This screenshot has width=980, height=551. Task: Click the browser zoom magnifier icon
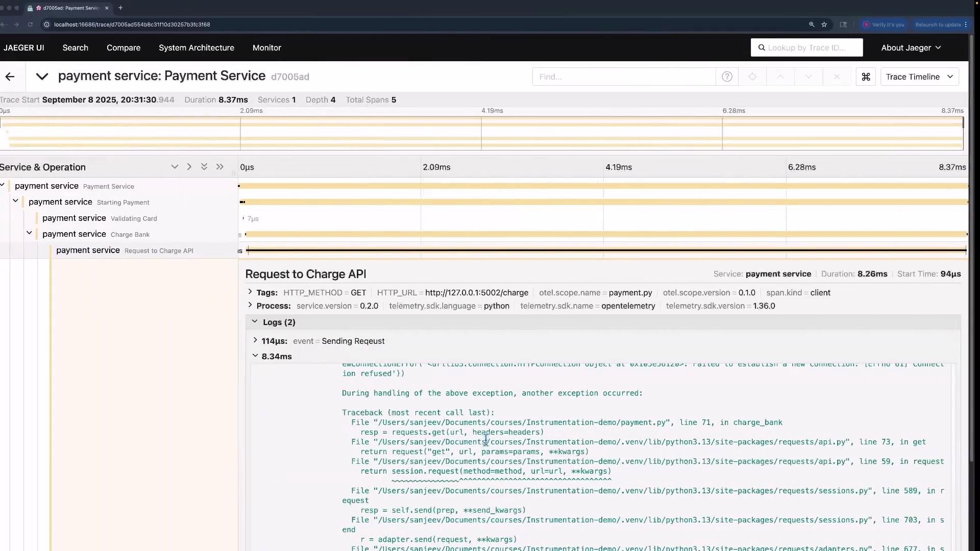coord(812,24)
